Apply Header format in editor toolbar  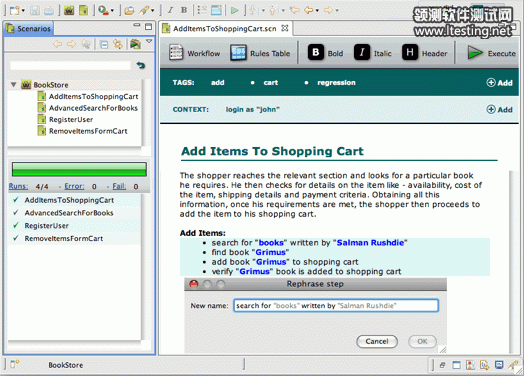pyautogui.click(x=425, y=53)
